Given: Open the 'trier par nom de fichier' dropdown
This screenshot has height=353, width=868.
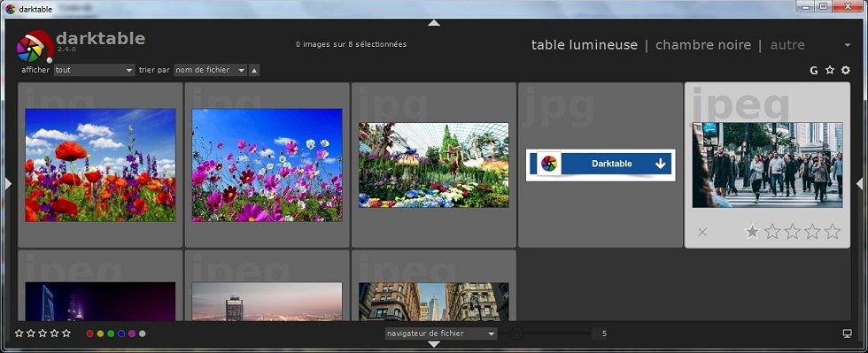Looking at the screenshot, I should pyautogui.click(x=210, y=70).
